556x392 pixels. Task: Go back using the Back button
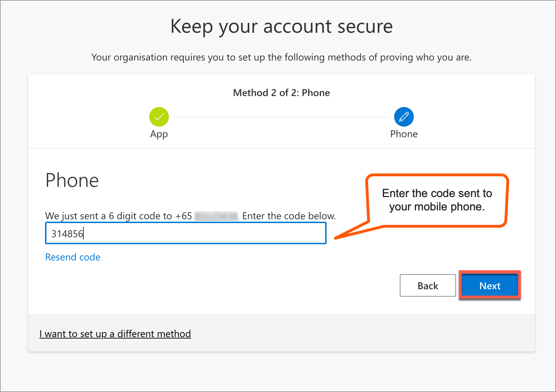[x=428, y=285]
